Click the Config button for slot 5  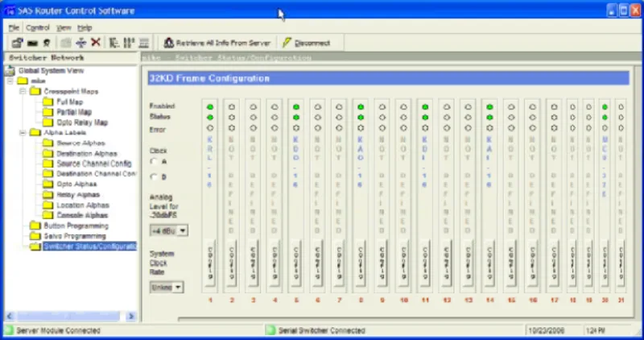tap(296, 263)
